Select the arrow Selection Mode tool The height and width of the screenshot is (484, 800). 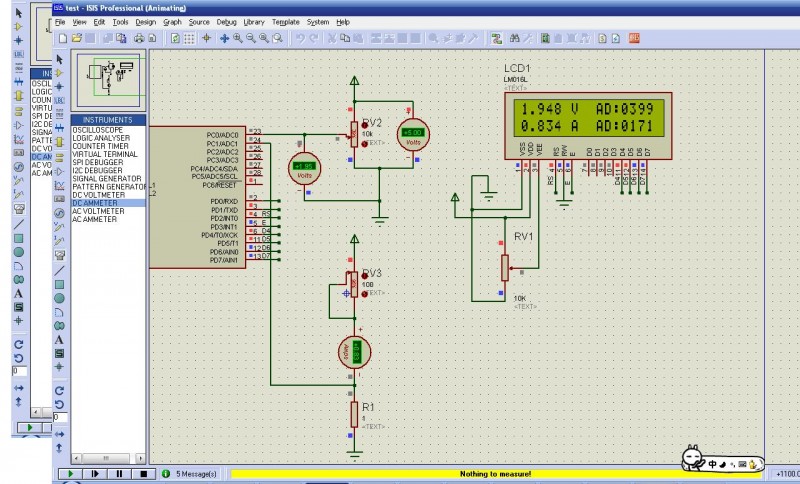coord(60,59)
